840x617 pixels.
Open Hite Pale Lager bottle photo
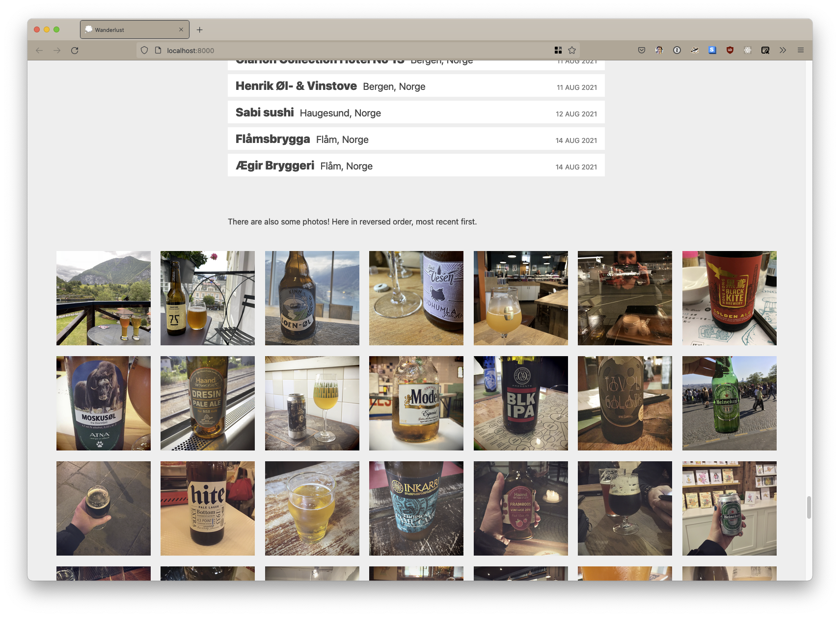208,508
